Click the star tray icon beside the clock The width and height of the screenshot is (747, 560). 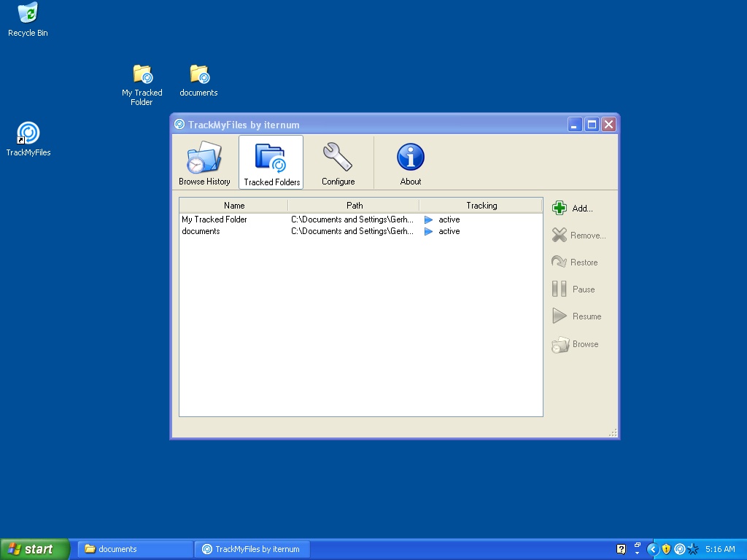coord(693,549)
